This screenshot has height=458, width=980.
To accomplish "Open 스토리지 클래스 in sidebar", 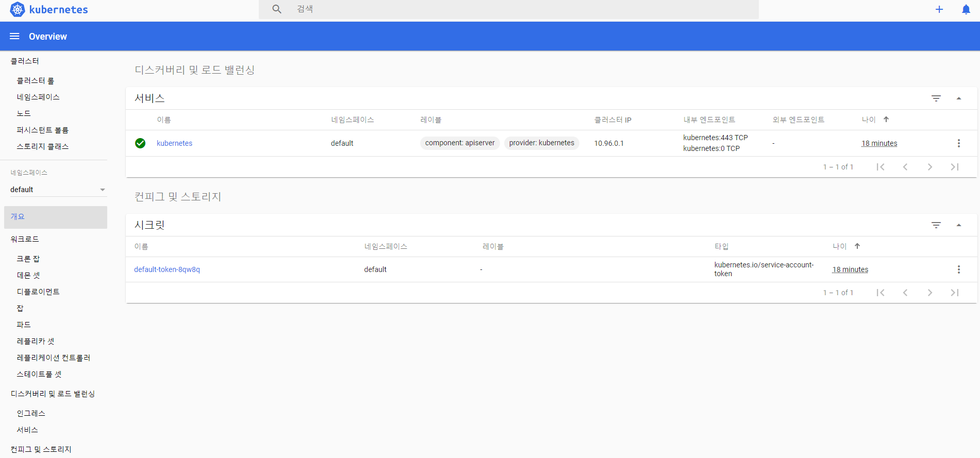I will [x=43, y=146].
